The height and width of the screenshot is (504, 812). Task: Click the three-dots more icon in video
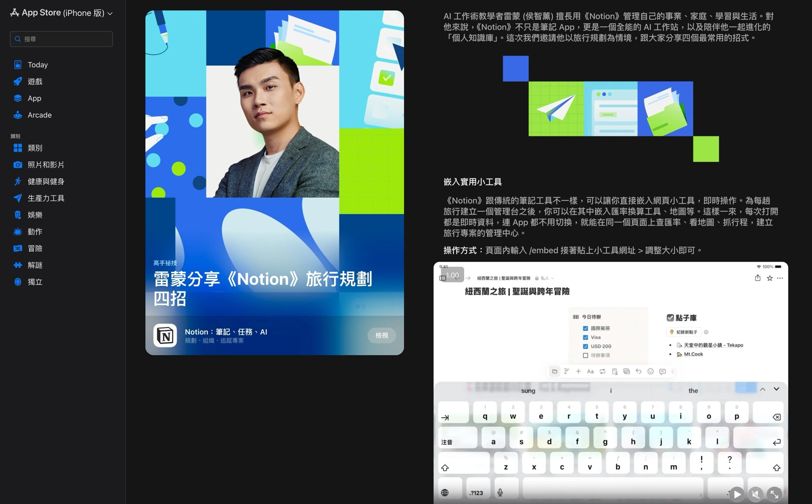[x=780, y=278]
